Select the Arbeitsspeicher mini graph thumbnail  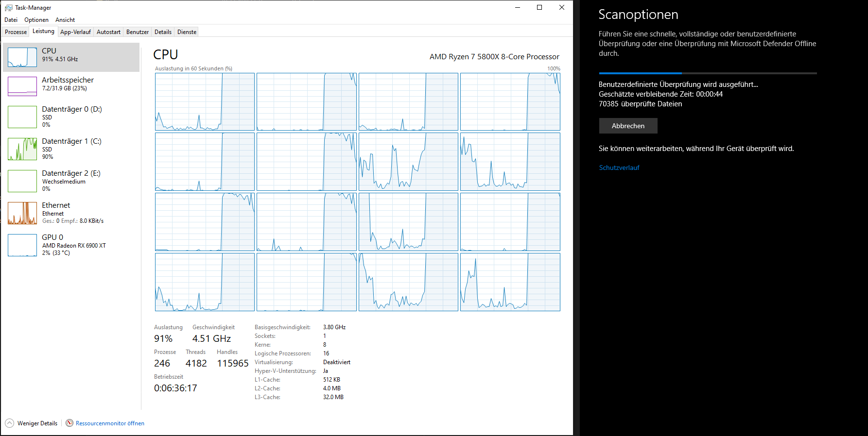coord(22,86)
